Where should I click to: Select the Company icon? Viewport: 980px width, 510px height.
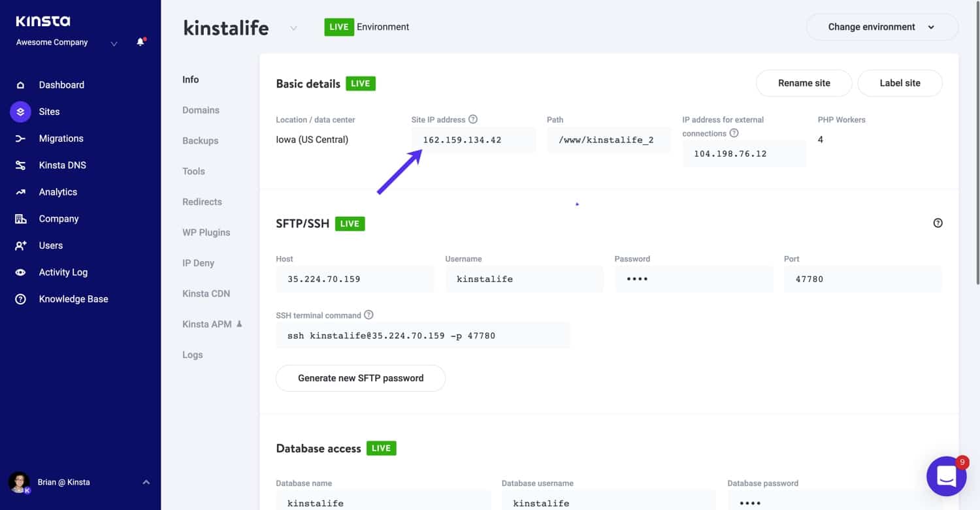coord(20,218)
